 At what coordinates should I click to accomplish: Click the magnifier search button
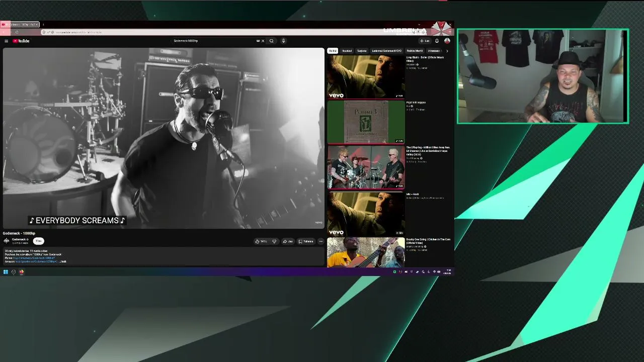pos(271,41)
